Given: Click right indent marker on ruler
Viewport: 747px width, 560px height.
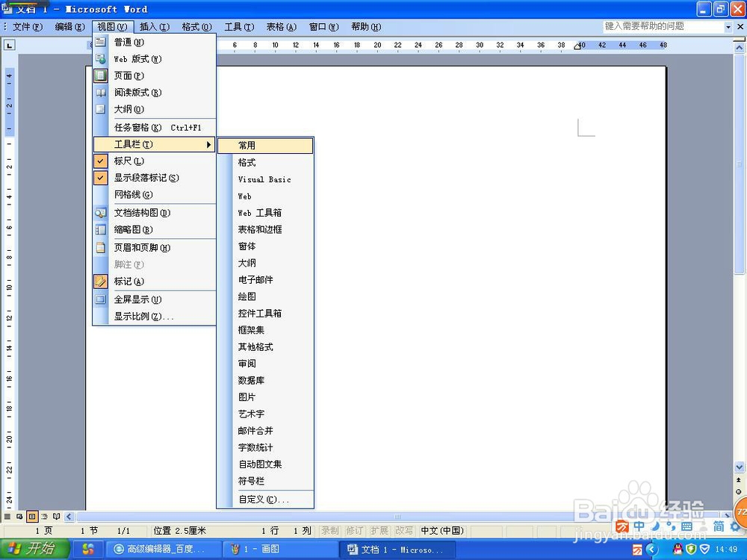Looking at the screenshot, I should pos(577,46).
